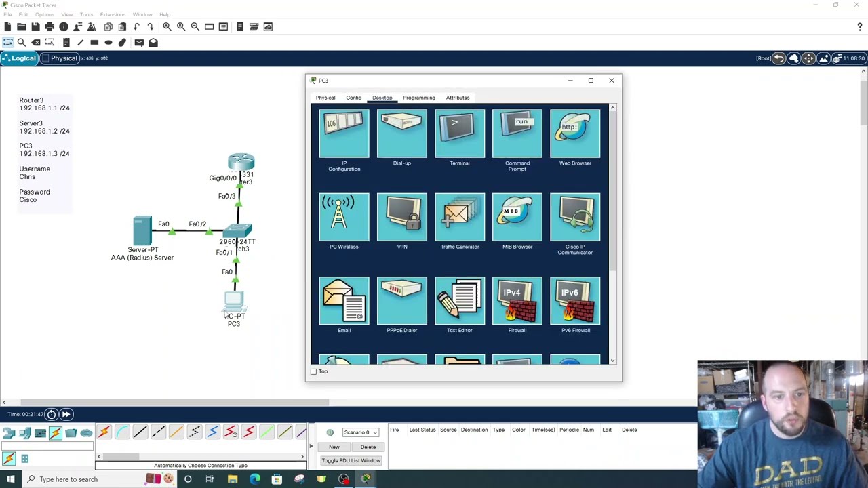Viewport: 868px width, 488px height.
Task: Pick the automatic connection lightning cable
Action: pos(104,432)
